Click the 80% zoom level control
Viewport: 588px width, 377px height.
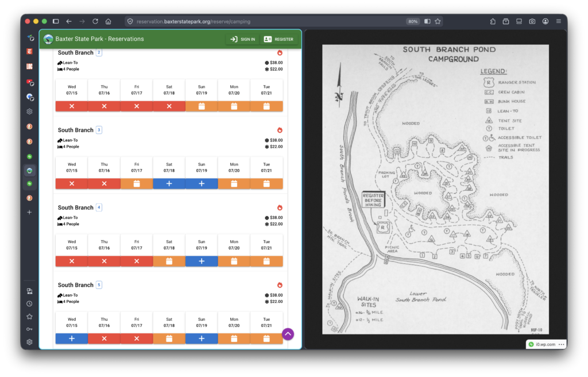(x=412, y=21)
